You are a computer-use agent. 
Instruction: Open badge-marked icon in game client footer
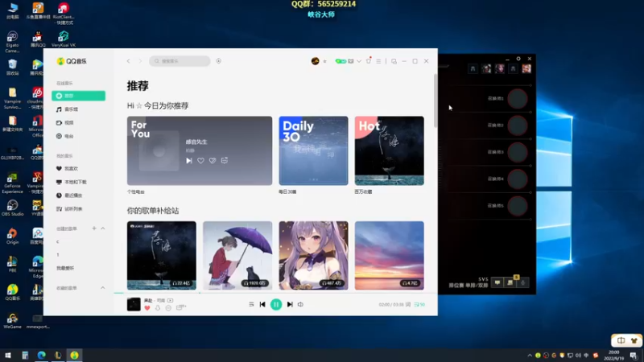pyautogui.click(x=510, y=282)
